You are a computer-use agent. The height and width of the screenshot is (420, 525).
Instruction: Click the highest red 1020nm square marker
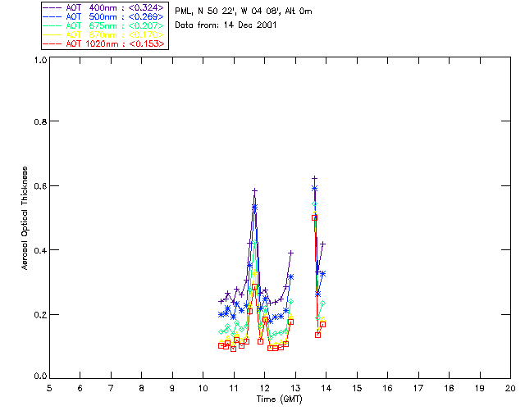(x=314, y=217)
